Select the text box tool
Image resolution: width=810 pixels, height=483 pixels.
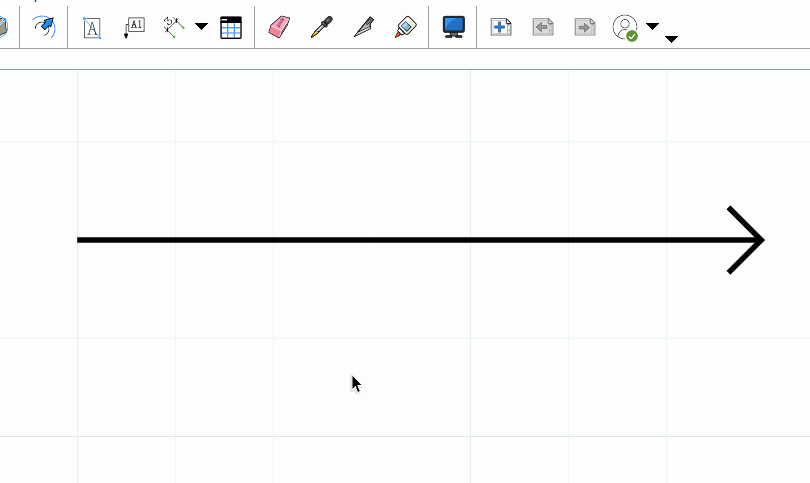tap(91, 27)
